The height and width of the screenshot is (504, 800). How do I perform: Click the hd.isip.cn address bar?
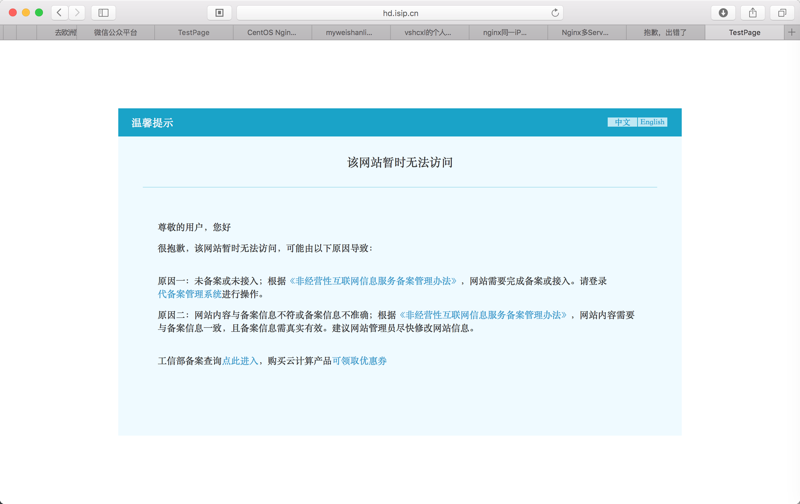click(x=400, y=13)
